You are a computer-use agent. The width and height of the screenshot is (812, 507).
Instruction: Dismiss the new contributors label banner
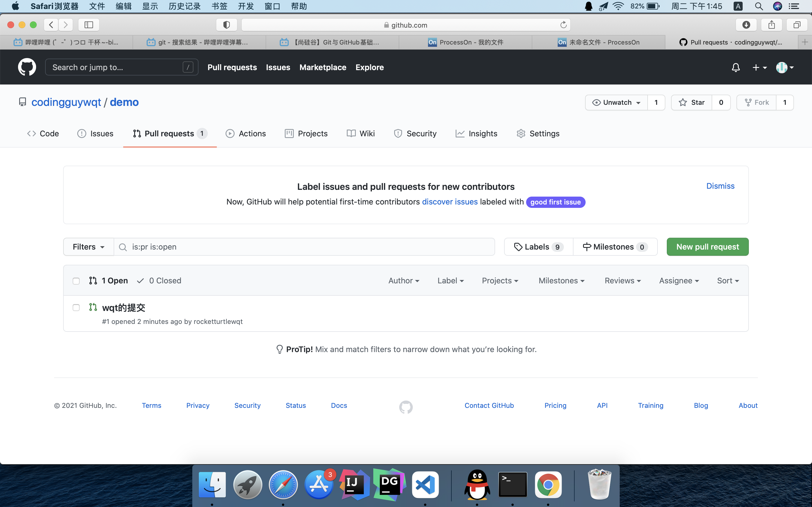[720, 186]
